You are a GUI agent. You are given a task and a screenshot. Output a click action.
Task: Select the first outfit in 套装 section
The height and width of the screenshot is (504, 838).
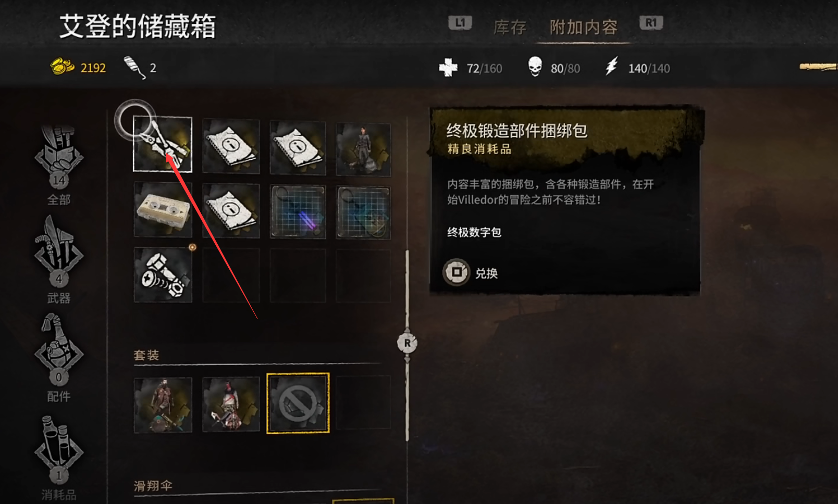tap(163, 405)
